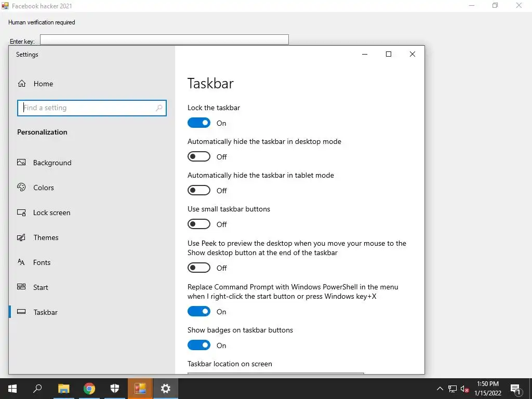The width and height of the screenshot is (532, 399).
Task: Open the Action Center notifications icon
Action: (x=515, y=389)
